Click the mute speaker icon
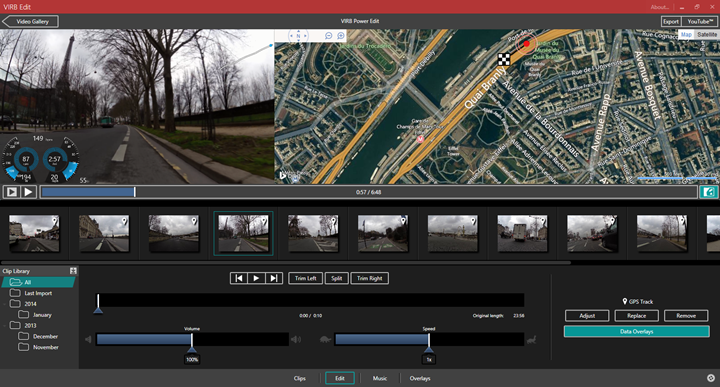The width and height of the screenshot is (720, 387). pyautogui.click(x=88, y=340)
